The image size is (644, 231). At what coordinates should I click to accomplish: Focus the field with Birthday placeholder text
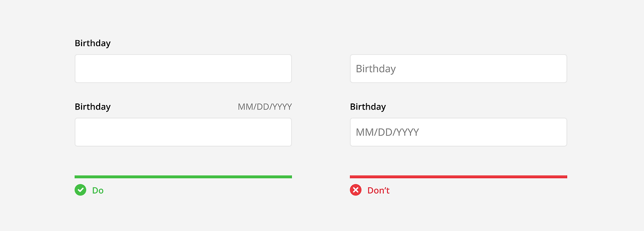tap(458, 68)
